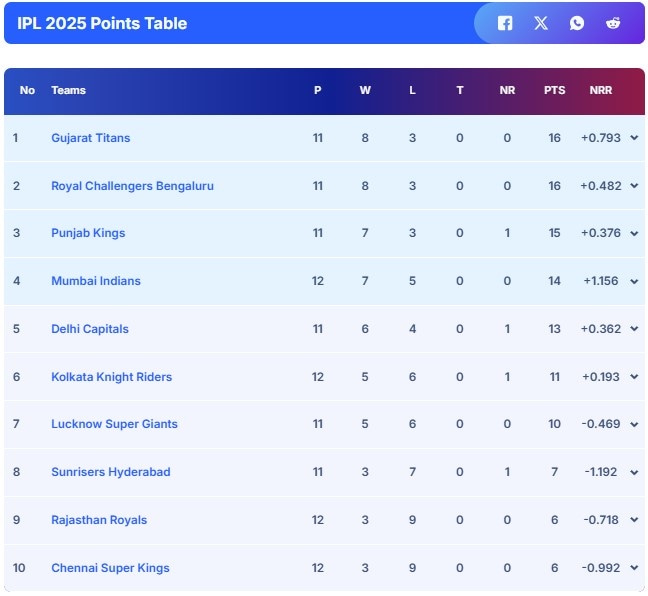The image size is (648, 596).
Task: Expand the Punjab Kings row chevron
Action: coord(634,233)
